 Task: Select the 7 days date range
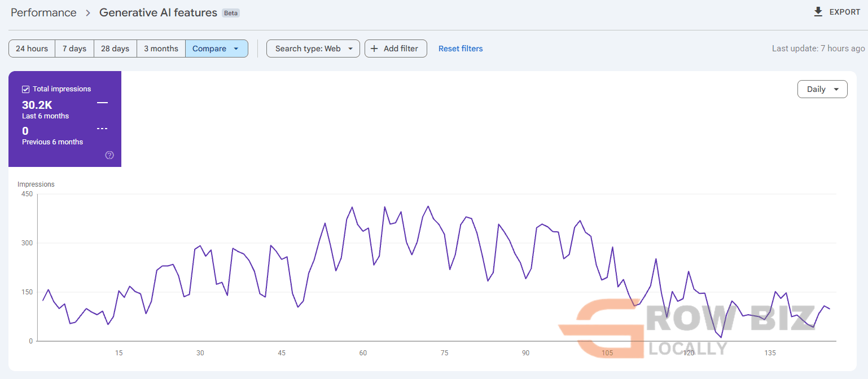[x=74, y=49]
